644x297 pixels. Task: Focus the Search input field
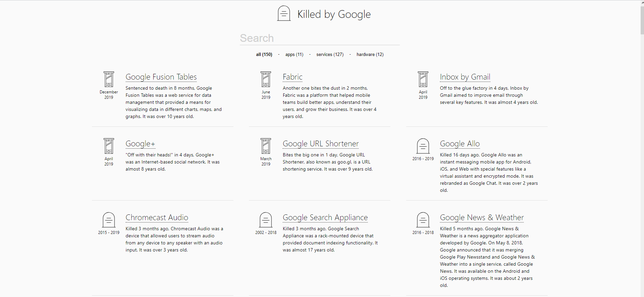pyautogui.click(x=320, y=38)
